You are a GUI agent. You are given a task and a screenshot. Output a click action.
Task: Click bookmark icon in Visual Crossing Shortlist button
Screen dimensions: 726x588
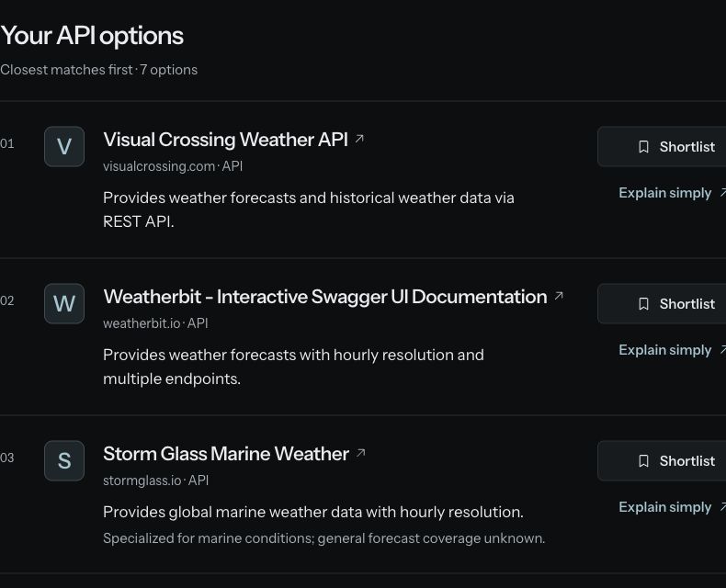pos(643,147)
